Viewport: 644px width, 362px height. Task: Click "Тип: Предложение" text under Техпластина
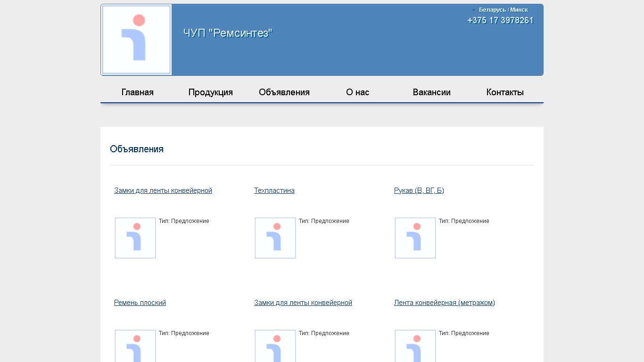coord(324,221)
